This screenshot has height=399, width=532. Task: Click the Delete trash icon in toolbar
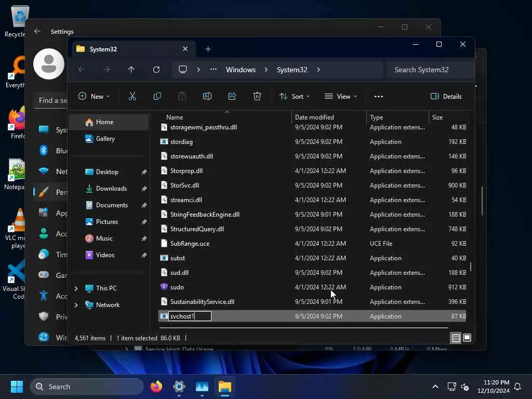coord(257,96)
